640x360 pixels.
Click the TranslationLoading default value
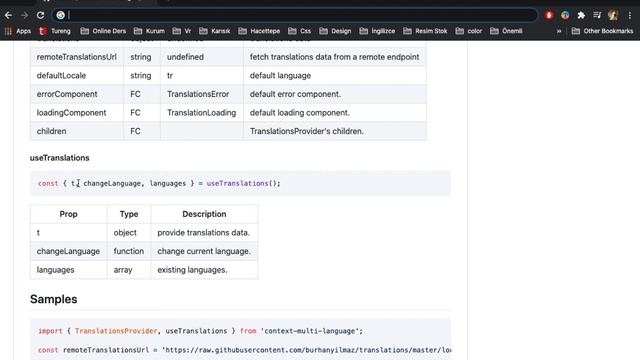[201, 113]
